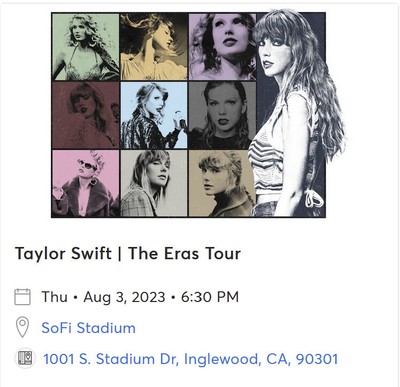The width and height of the screenshot is (400, 387).
Task: Click the location pin icon next to SoFi Stadium
Action: [22, 327]
